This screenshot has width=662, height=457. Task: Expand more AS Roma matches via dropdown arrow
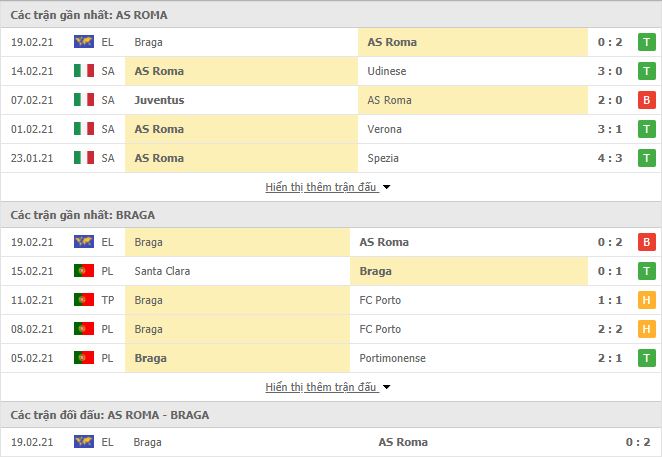coord(386,187)
